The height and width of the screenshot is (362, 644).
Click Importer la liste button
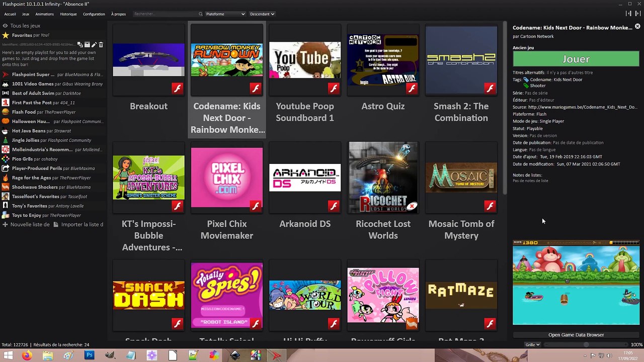point(78,225)
